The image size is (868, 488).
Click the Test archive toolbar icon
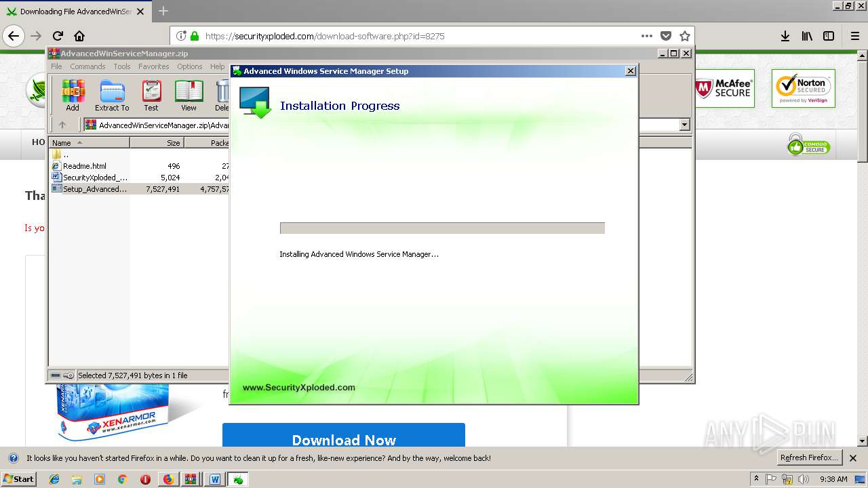click(151, 96)
